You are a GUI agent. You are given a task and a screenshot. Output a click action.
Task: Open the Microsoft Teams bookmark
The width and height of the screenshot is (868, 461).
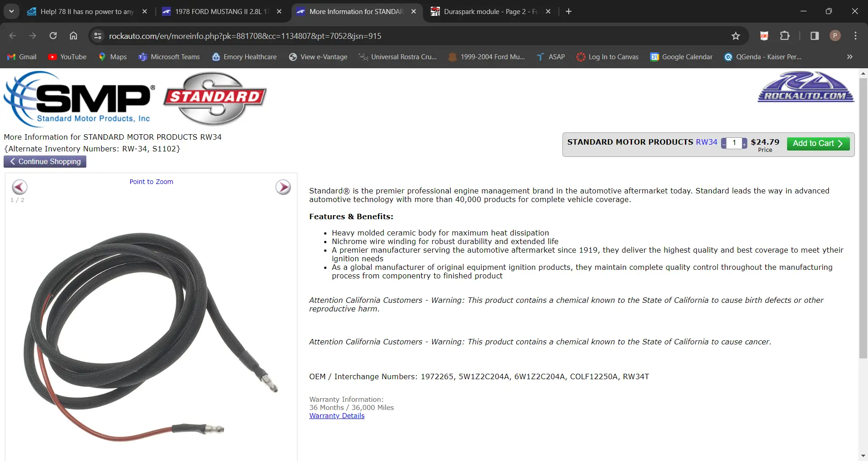pos(169,57)
